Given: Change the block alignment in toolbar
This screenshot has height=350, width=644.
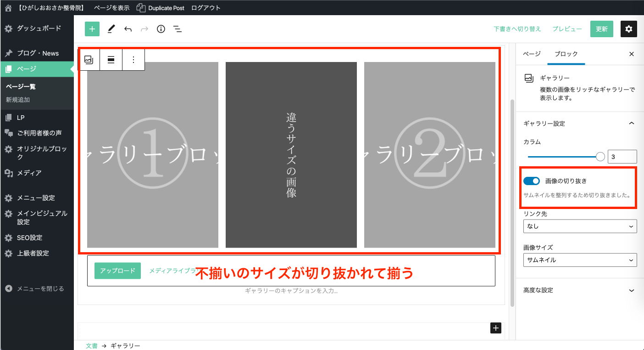Looking at the screenshot, I should click(111, 60).
